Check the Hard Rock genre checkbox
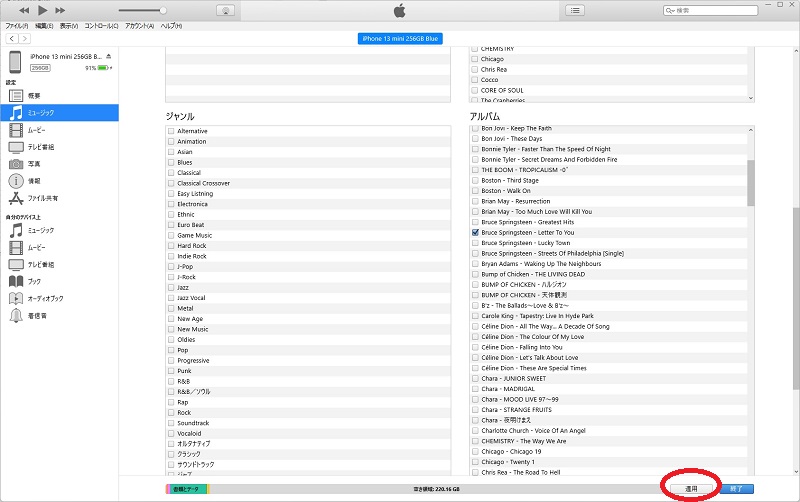800x502 pixels. click(x=171, y=245)
